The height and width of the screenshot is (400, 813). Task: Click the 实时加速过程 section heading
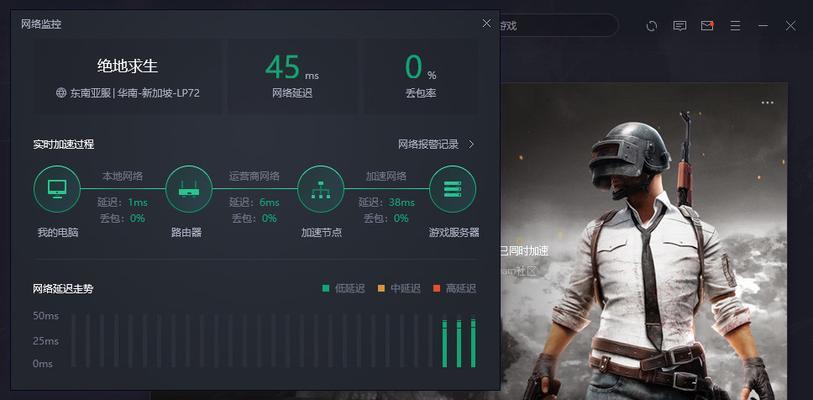(63, 144)
